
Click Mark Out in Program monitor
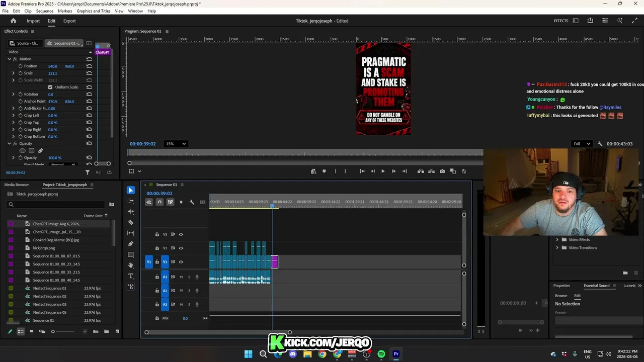click(345, 171)
